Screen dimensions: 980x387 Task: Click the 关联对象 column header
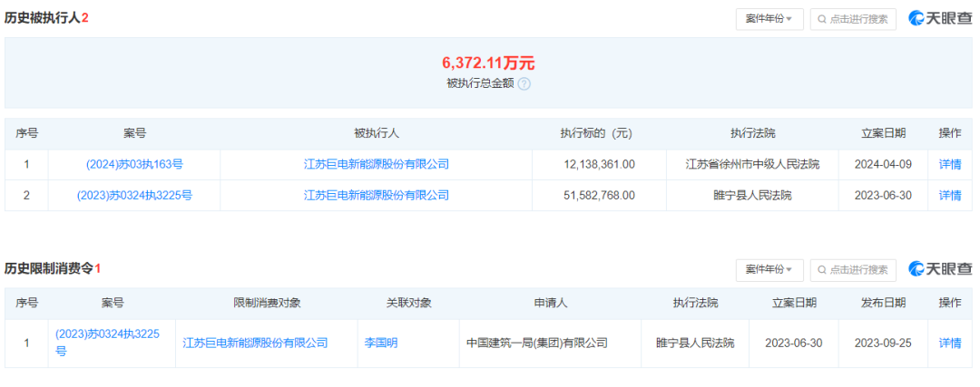(408, 304)
